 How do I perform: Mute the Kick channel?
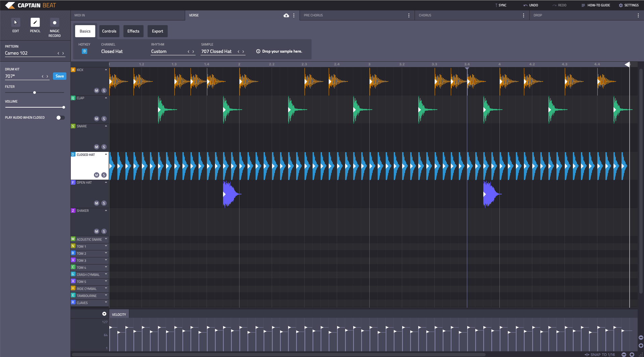click(x=97, y=91)
